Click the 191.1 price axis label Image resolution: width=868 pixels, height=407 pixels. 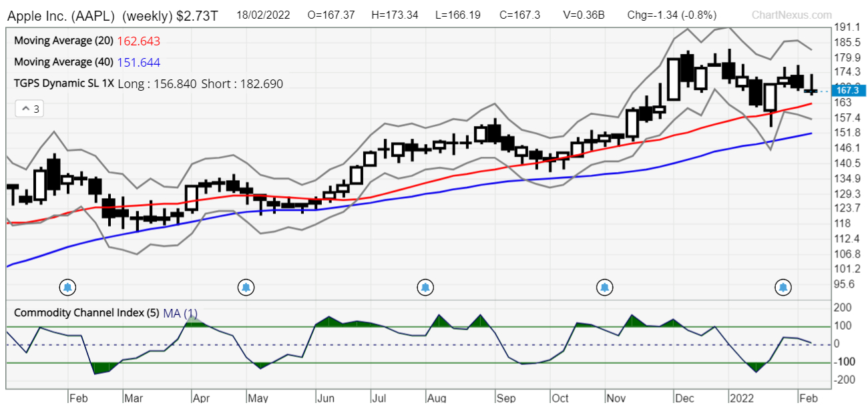tap(847, 27)
